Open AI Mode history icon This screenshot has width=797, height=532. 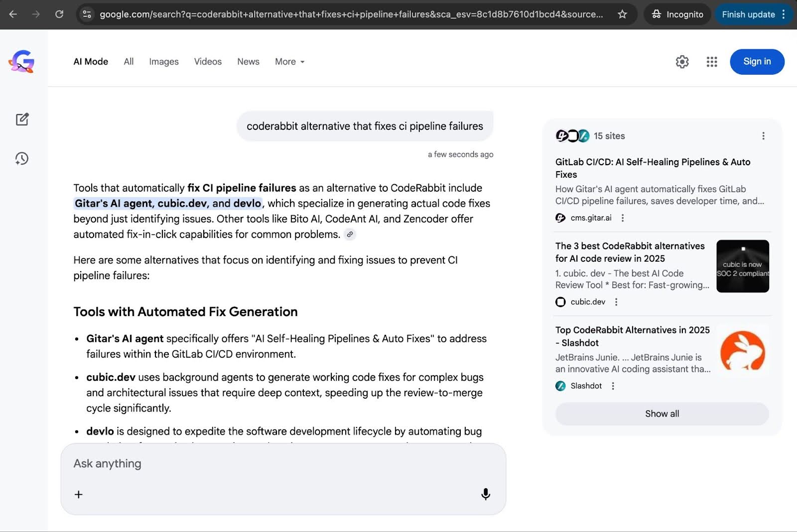(22, 159)
